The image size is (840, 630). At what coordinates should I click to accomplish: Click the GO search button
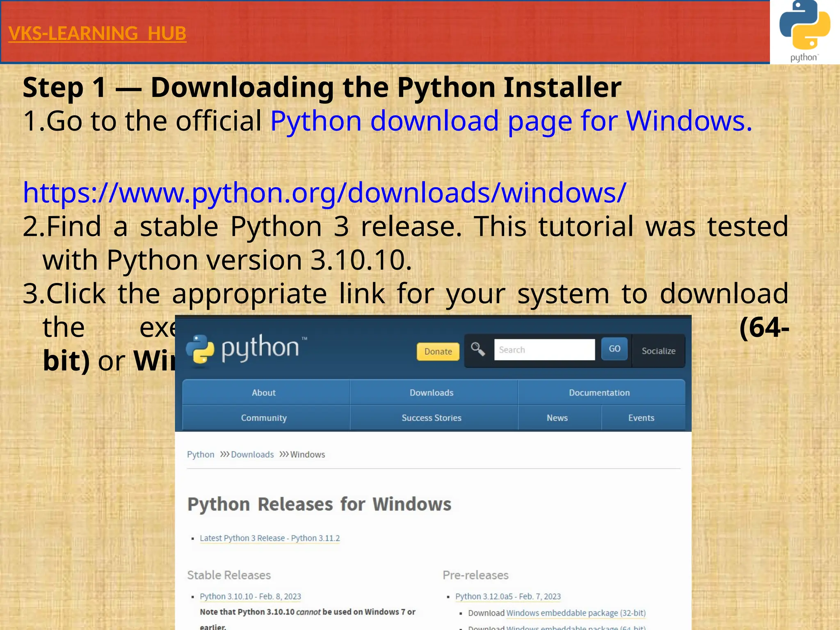click(614, 349)
